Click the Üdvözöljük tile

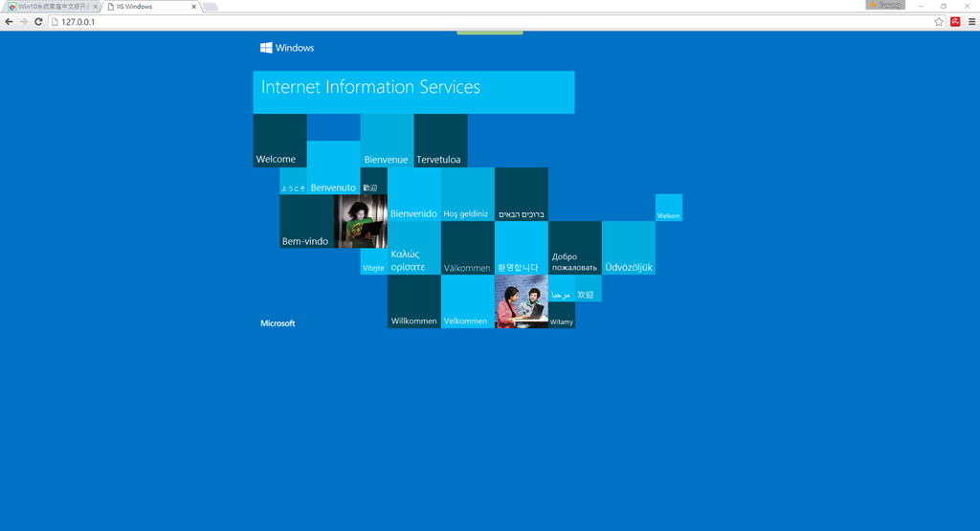(629, 248)
